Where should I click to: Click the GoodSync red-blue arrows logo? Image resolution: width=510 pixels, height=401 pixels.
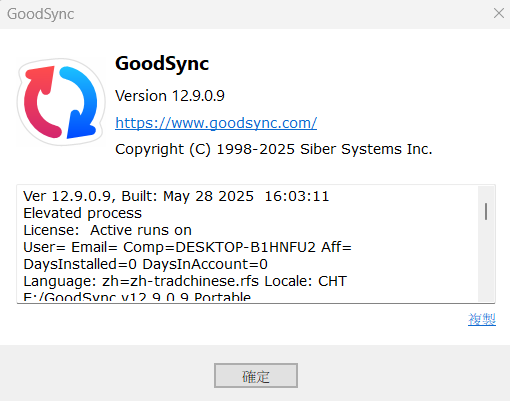[61, 102]
